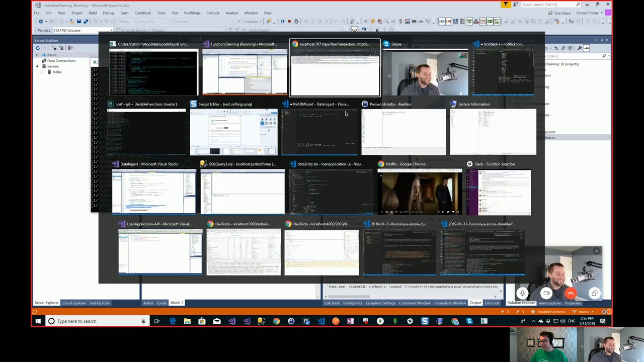Click the taskbar search box

[97, 321]
